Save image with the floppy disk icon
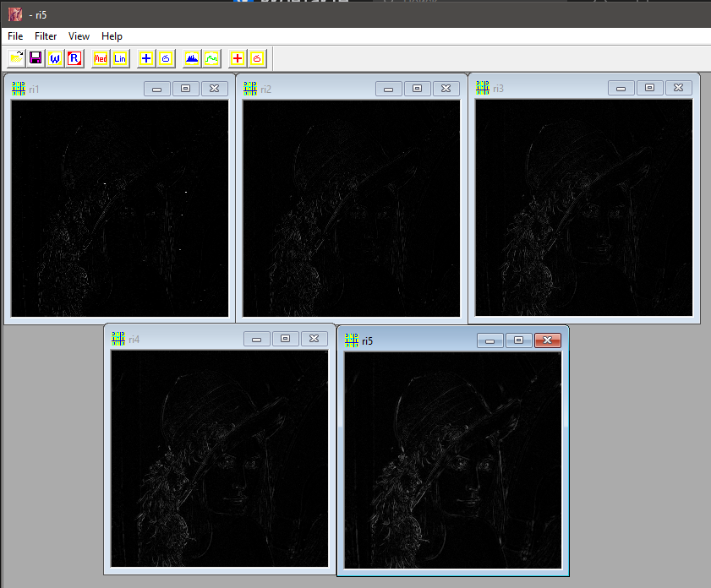The width and height of the screenshot is (711, 588). [36, 58]
